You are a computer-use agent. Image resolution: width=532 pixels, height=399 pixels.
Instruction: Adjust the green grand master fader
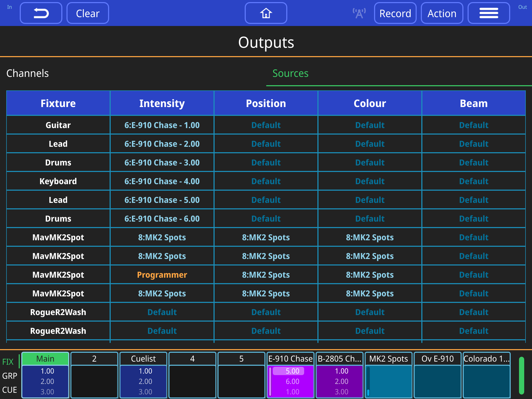[522, 375]
